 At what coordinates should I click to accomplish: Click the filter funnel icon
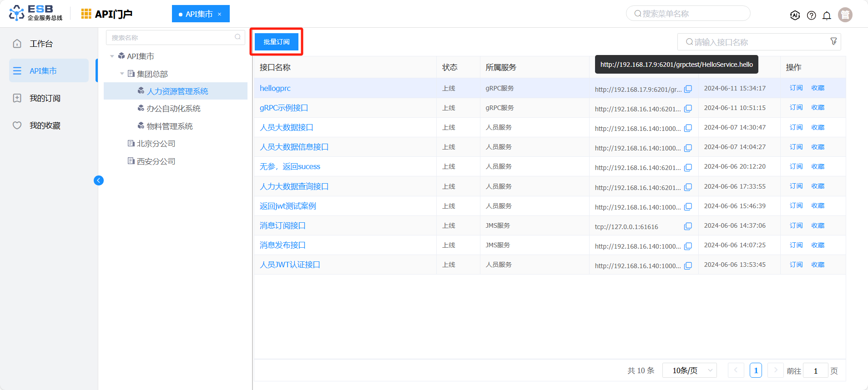pos(833,41)
